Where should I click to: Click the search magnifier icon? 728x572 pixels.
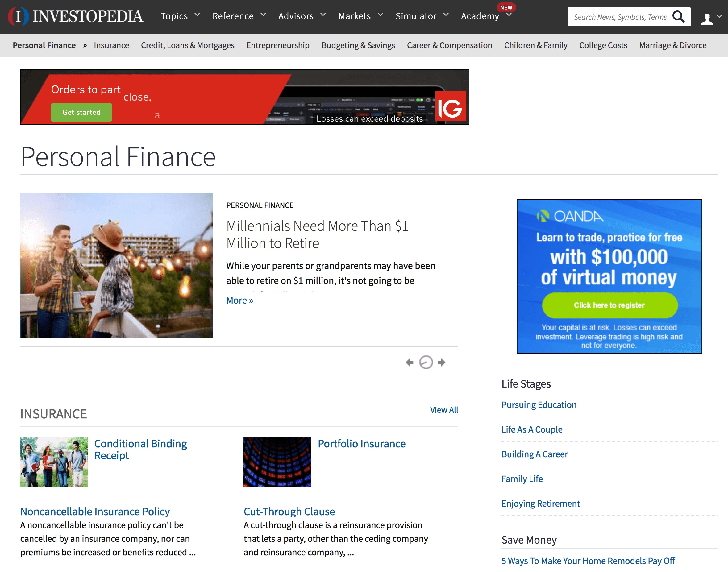[x=678, y=16]
